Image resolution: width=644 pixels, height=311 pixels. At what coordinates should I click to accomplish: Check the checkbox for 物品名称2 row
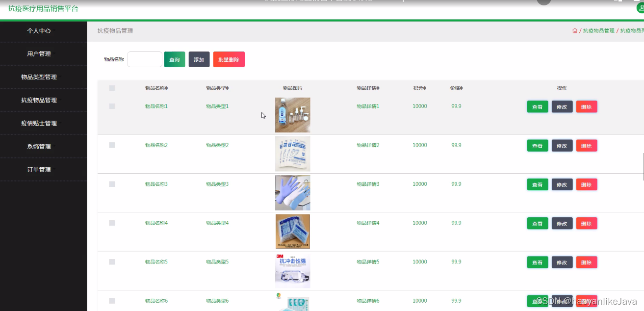pos(112,145)
